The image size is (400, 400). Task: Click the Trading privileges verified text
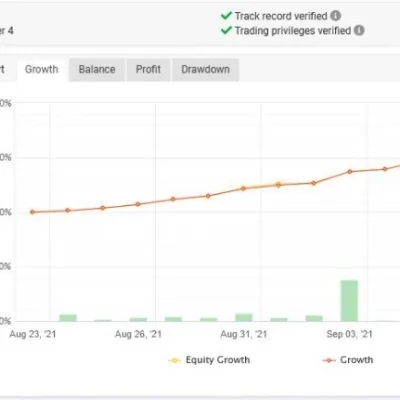click(293, 31)
